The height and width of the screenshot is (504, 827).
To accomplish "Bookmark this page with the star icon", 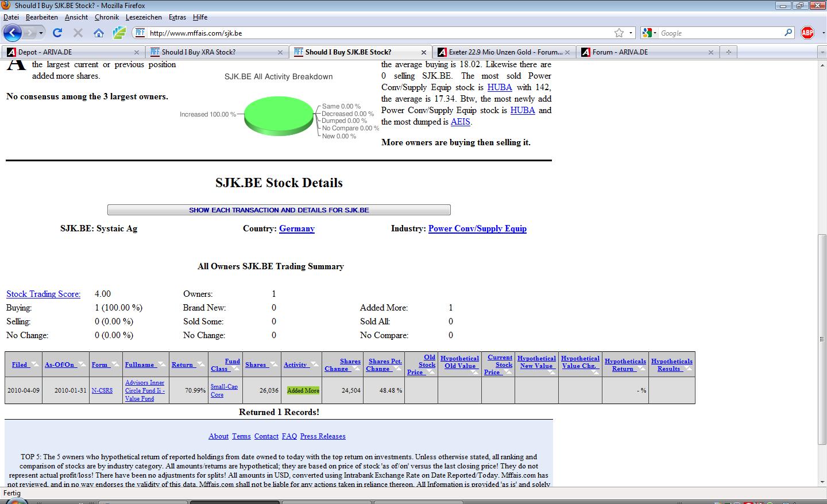I will [x=619, y=33].
